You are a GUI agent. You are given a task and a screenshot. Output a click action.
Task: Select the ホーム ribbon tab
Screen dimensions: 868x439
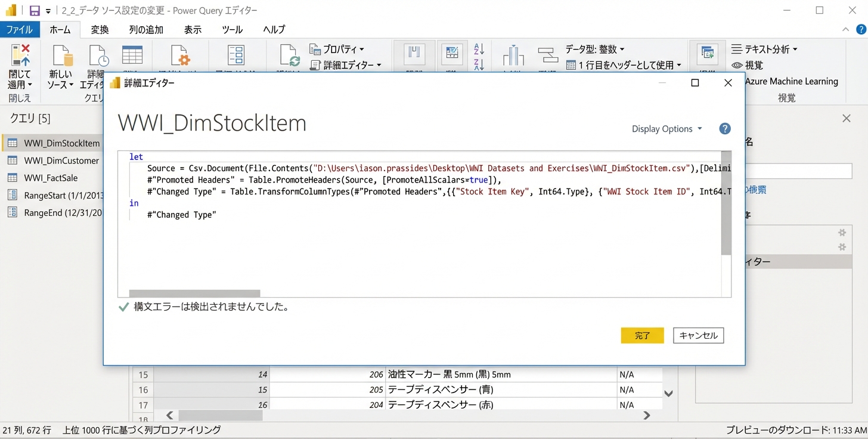[60, 29]
